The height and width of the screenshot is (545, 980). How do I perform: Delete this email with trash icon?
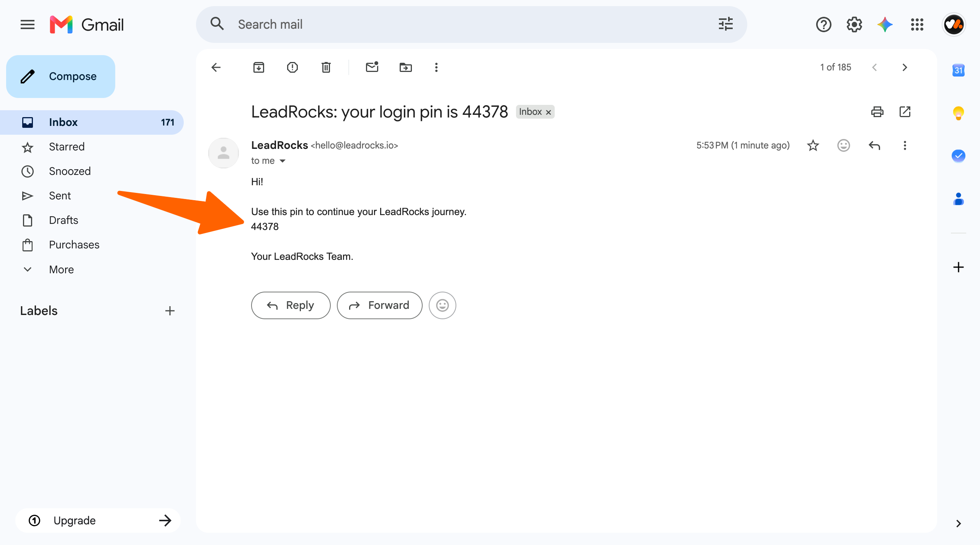point(326,67)
